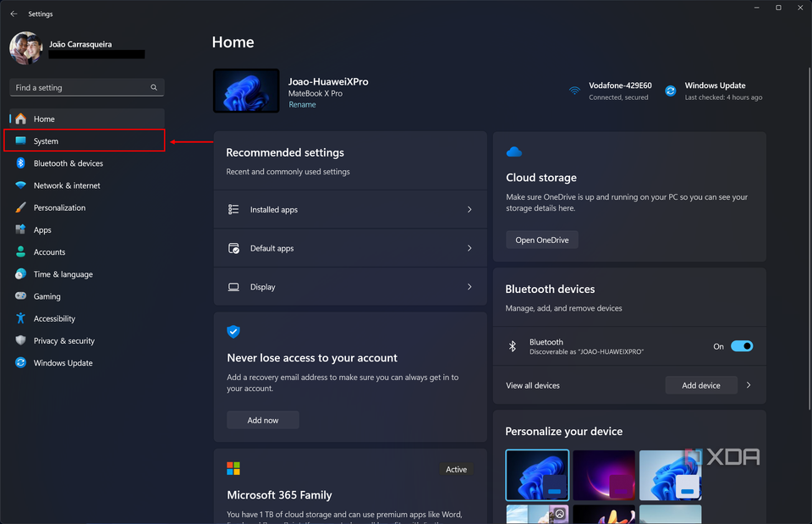Viewport: 812px width, 524px height.
Task: Click the Apps icon in sidebar
Action: point(20,229)
